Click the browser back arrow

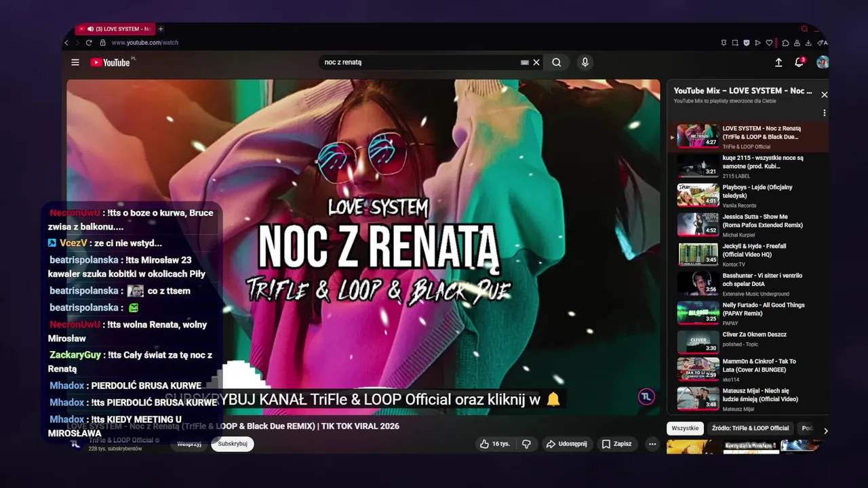(66, 43)
